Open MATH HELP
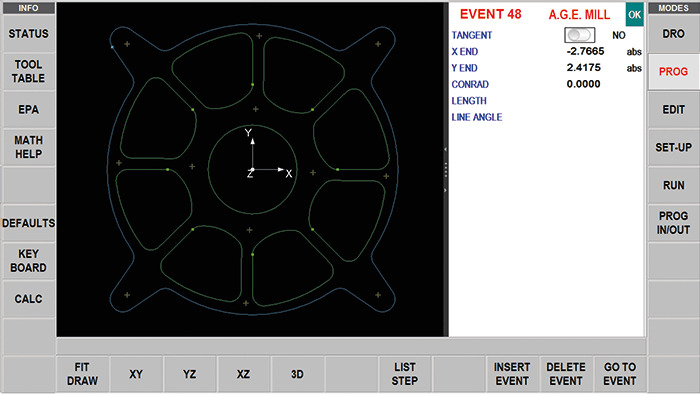700x394 pixels. (x=29, y=147)
